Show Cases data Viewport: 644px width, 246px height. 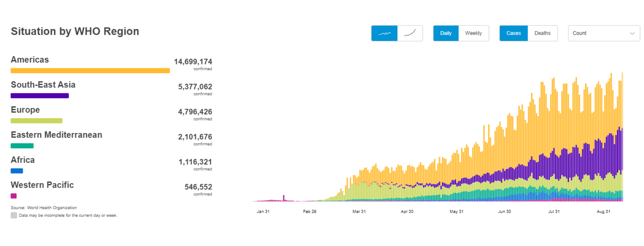[514, 33]
